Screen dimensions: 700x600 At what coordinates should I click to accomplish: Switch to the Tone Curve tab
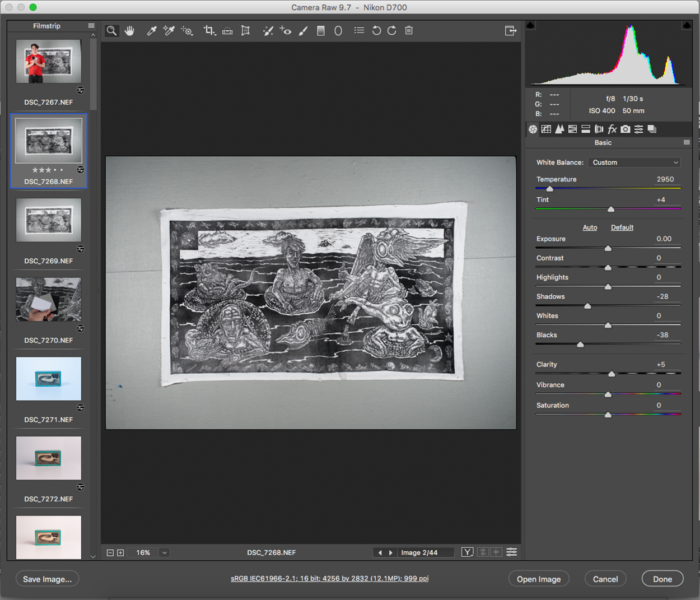[x=546, y=129]
